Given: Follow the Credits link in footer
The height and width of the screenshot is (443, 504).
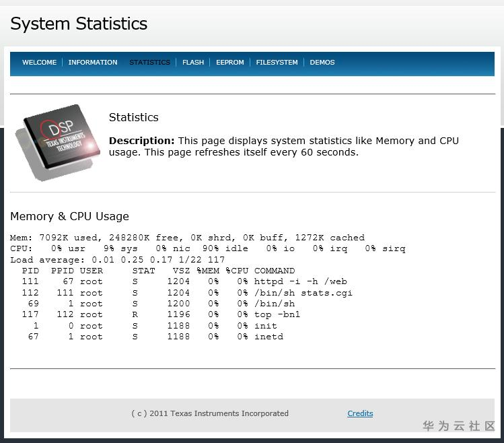Looking at the screenshot, I should pyautogui.click(x=360, y=413).
